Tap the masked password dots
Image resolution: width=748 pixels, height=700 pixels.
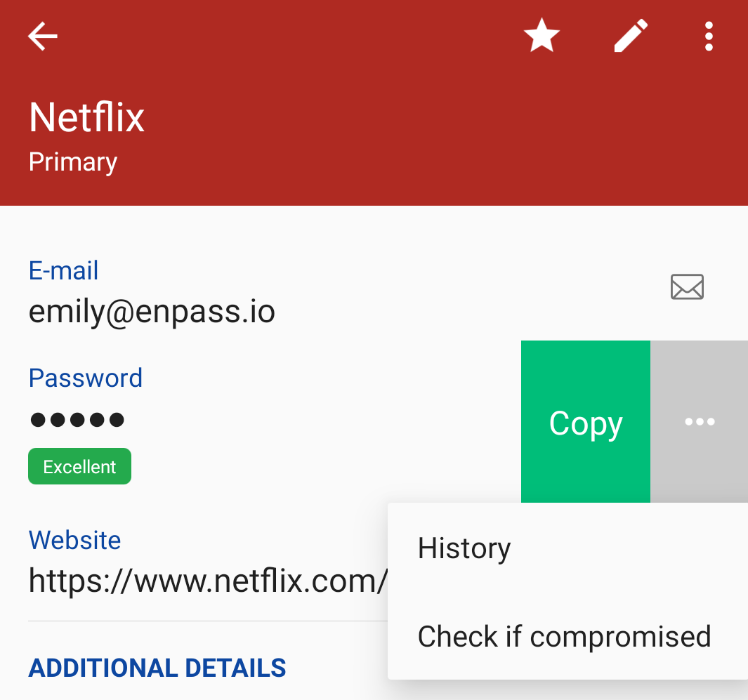pos(77,420)
